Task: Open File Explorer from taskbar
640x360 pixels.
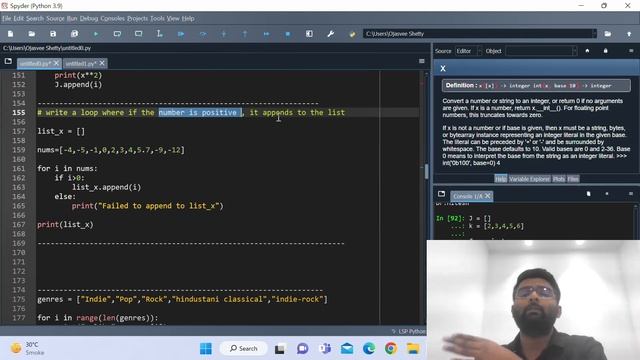Action: click(413, 349)
